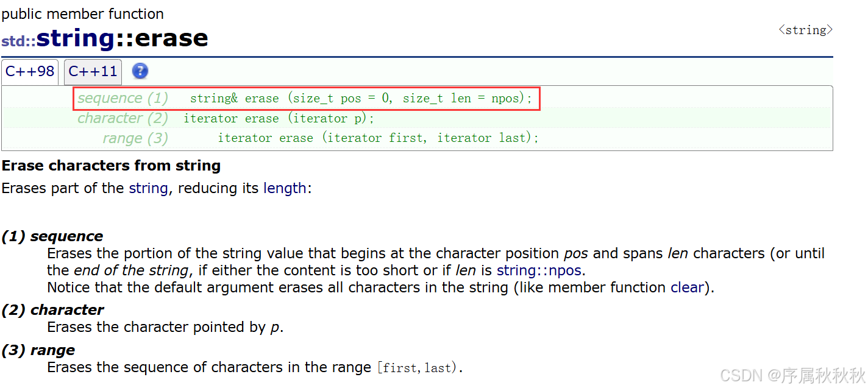Click the 'public member function' label
868x391 pixels.
click(83, 14)
